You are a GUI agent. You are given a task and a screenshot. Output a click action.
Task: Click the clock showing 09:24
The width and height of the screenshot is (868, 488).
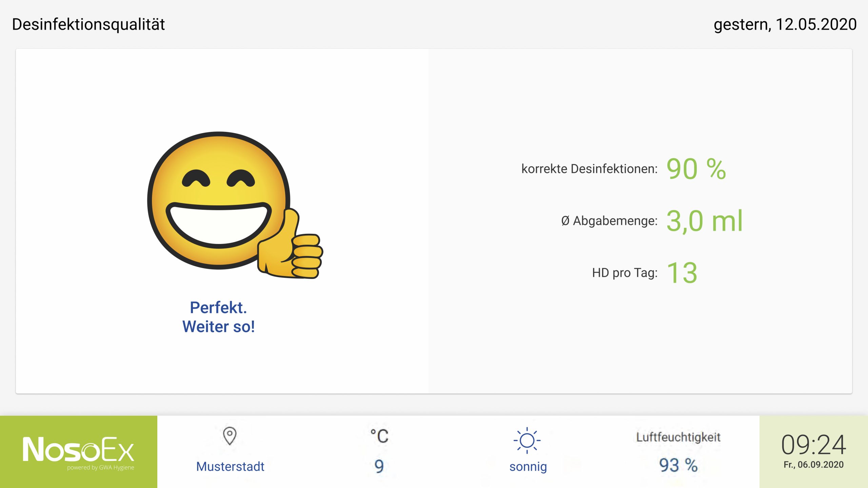(x=813, y=445)
